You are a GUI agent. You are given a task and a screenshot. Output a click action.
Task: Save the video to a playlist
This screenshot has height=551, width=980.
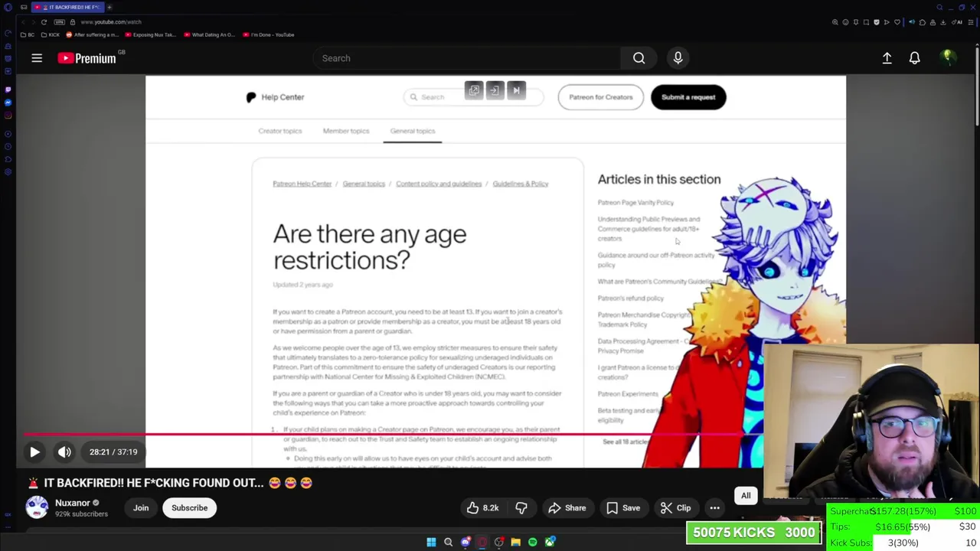point(622,508)
